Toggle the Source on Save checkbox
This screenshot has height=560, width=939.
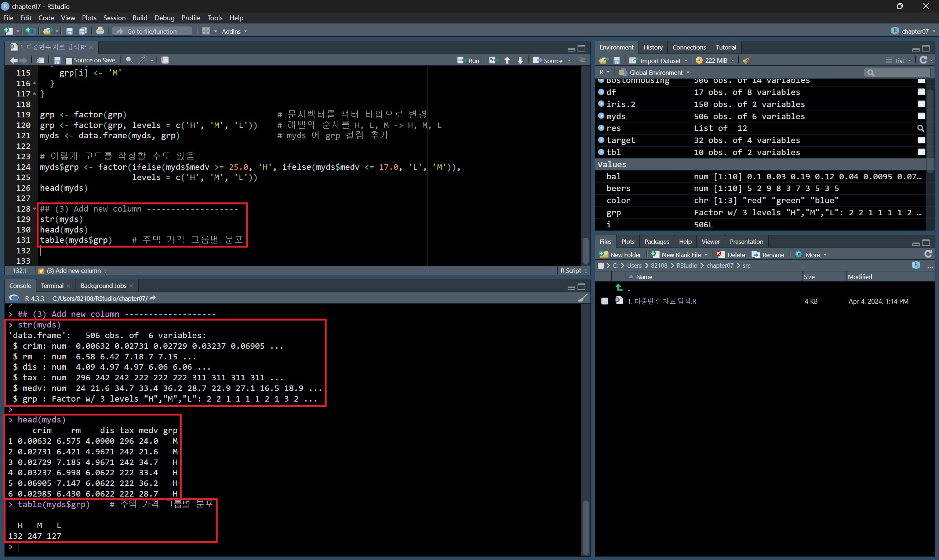pyautogui.click(x=69, y=61)
